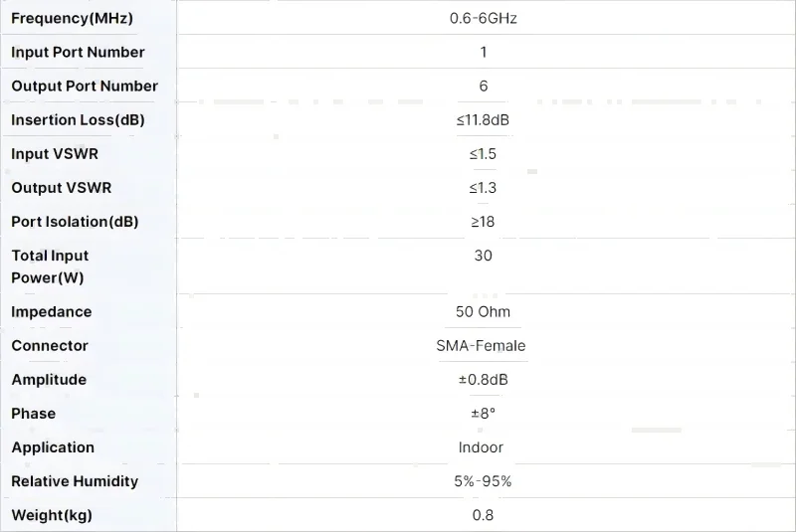Select the ±0.8dB amplitude value
Image resolution: width=796 pixels, height=532 pixels.
tap(484, 379)
